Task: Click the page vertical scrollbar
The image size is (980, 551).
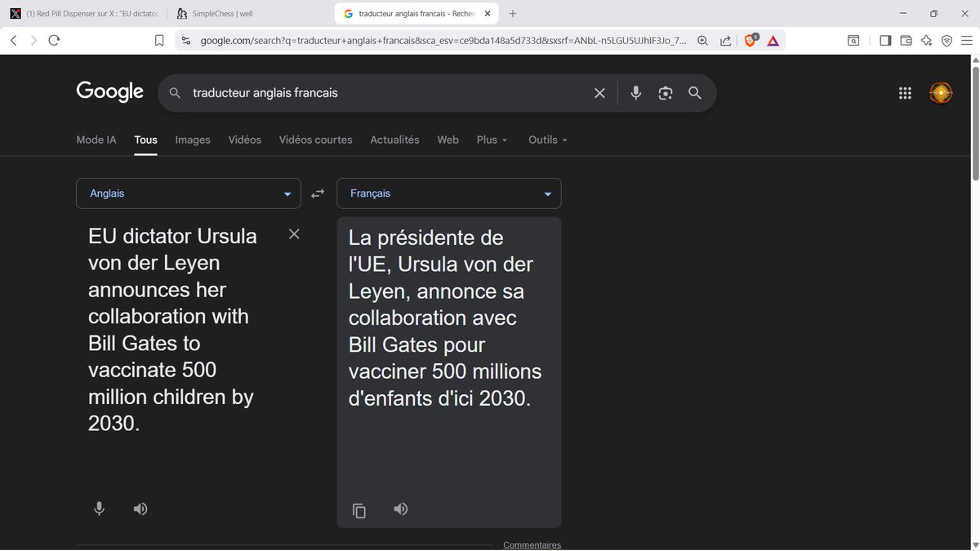Action: (973, 122)
